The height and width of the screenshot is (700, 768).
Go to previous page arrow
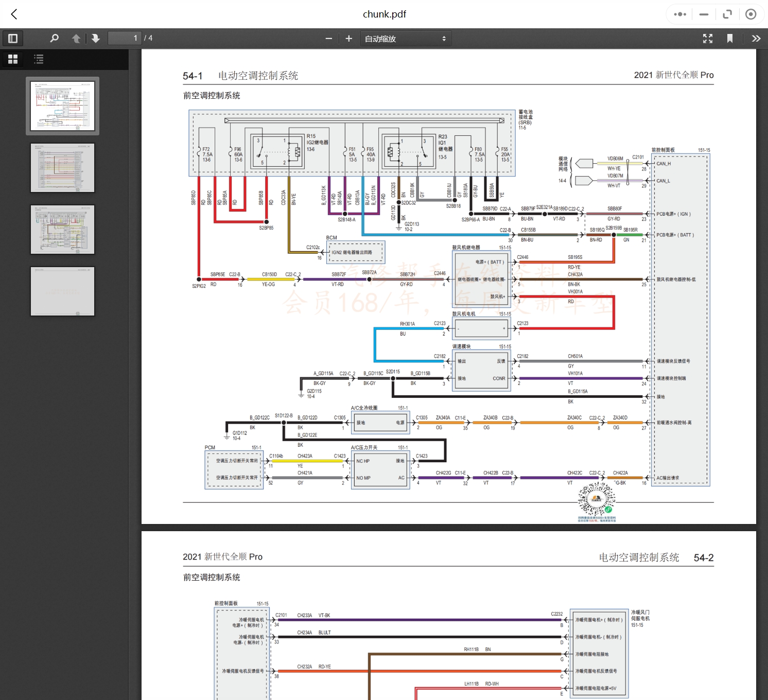76,39
